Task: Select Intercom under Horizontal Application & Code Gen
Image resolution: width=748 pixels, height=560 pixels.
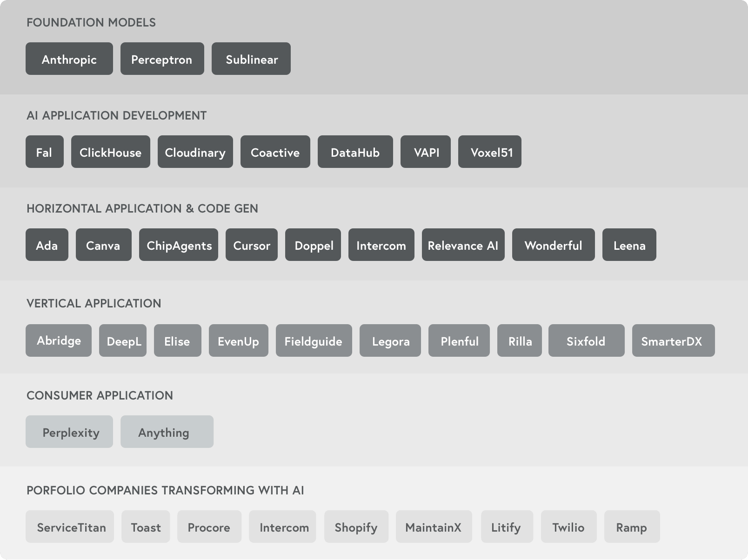Action: tap(381, 245)
